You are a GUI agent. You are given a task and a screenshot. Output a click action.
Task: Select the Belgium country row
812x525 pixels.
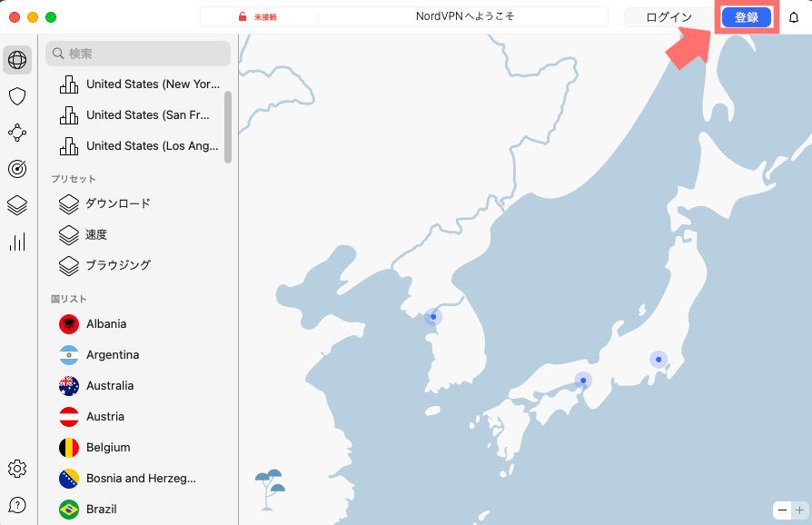[138, 448]
